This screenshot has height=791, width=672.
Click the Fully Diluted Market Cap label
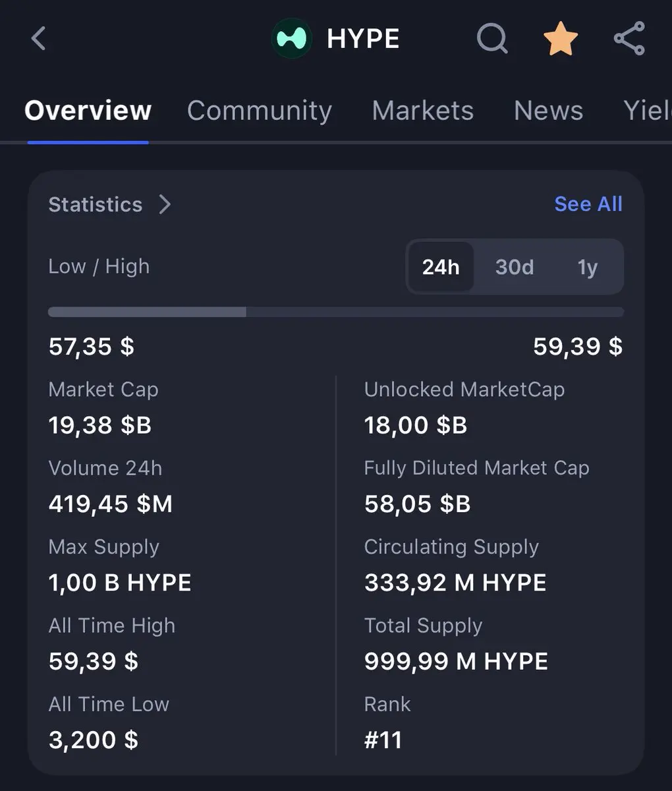coord(476,468)
